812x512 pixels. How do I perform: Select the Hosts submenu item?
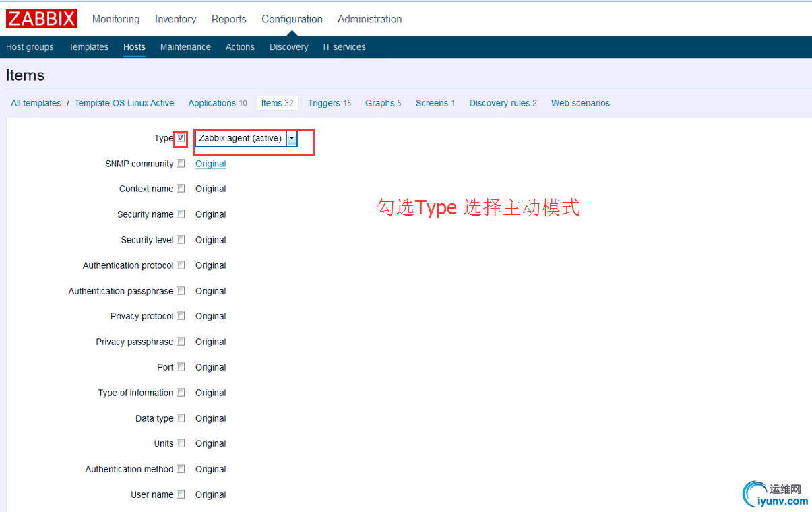134,47
